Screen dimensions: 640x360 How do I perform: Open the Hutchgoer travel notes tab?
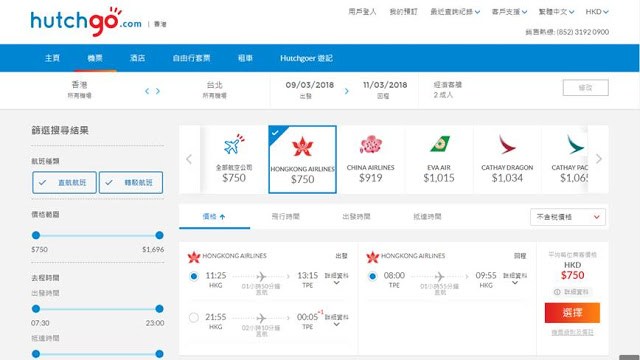[x=306, y=58]
